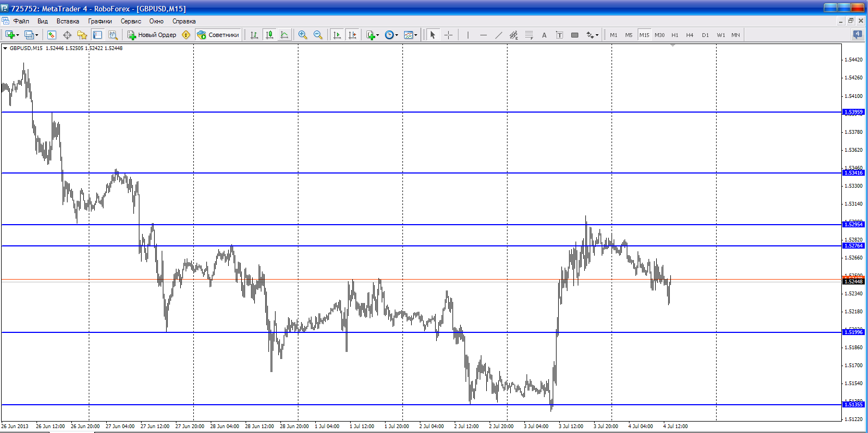Activate the crosshair tool
Image resolution: width=868 pixels, height=433 pixels.
click(x=448, y=35)
